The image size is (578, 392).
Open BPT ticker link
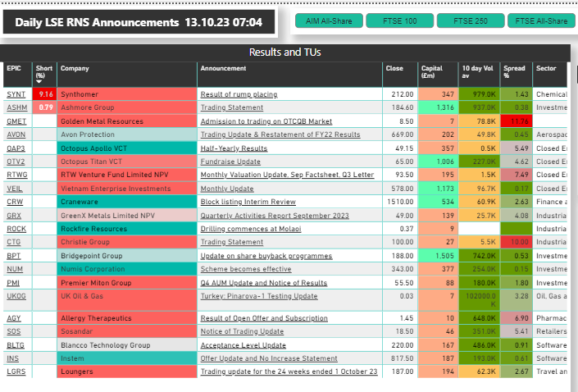tap(14, 256)
